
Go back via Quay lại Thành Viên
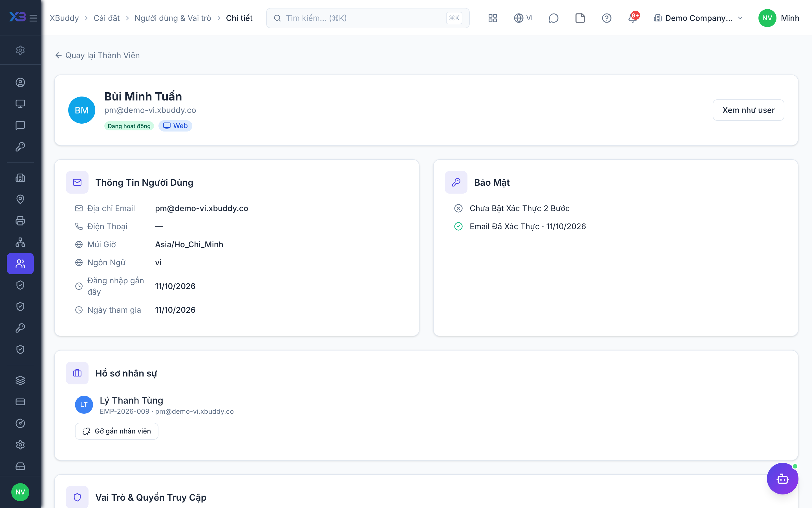click(x=97, y=55)
